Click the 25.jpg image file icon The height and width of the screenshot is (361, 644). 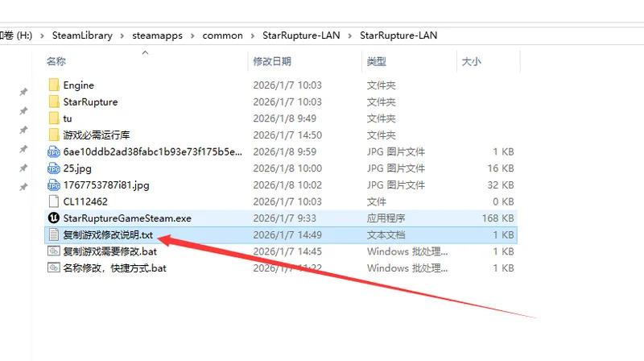54,168
